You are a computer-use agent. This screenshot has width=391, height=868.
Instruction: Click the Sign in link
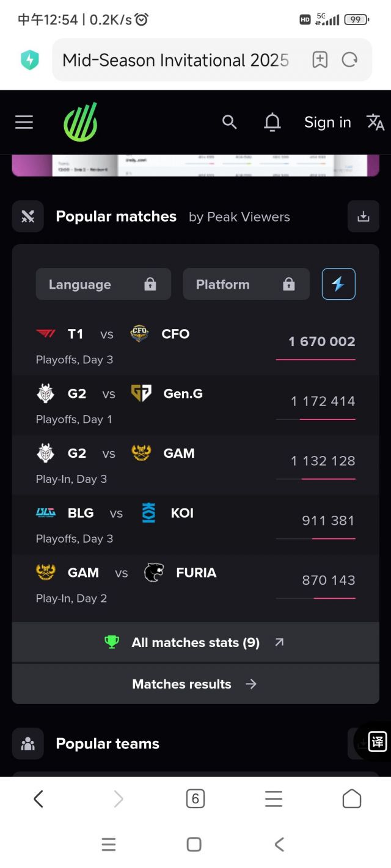(x=327, y=122)
